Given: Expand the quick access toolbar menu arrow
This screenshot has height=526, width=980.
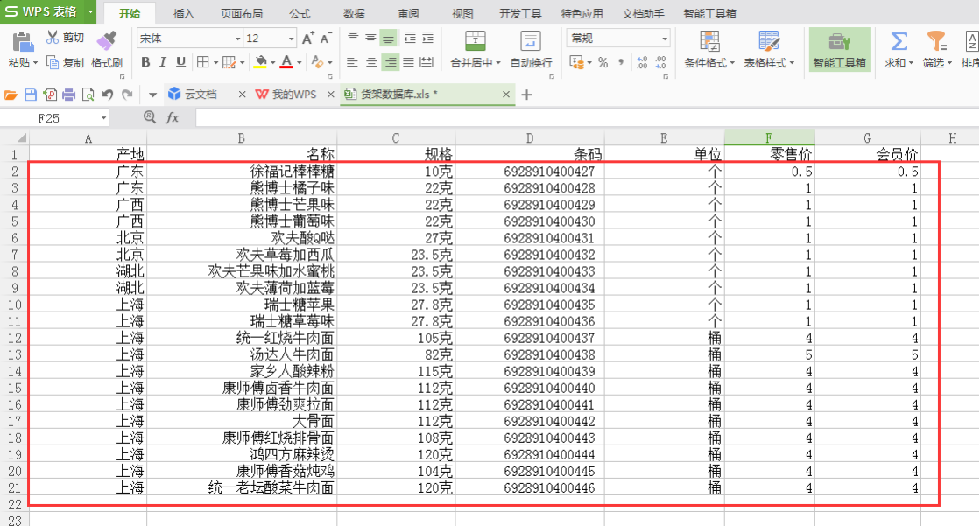Looking at the screenshot, I should (x=152, y=95).
